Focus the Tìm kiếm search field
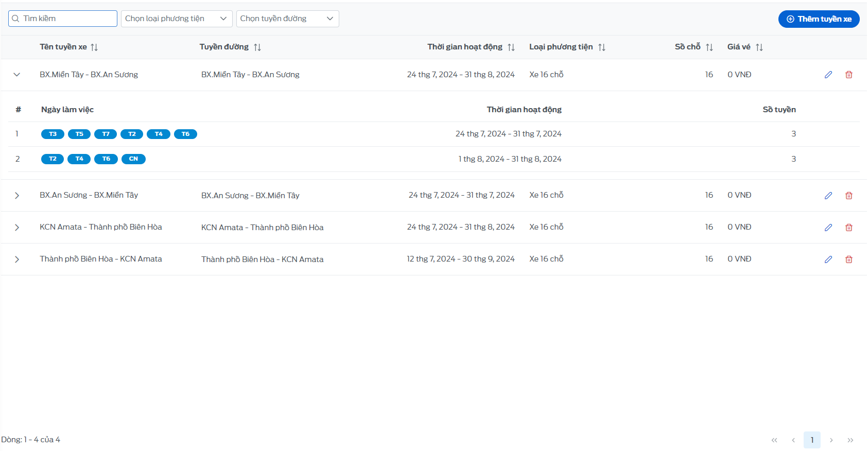The width and height of the screenshot is (868, 451). [63, 19]
